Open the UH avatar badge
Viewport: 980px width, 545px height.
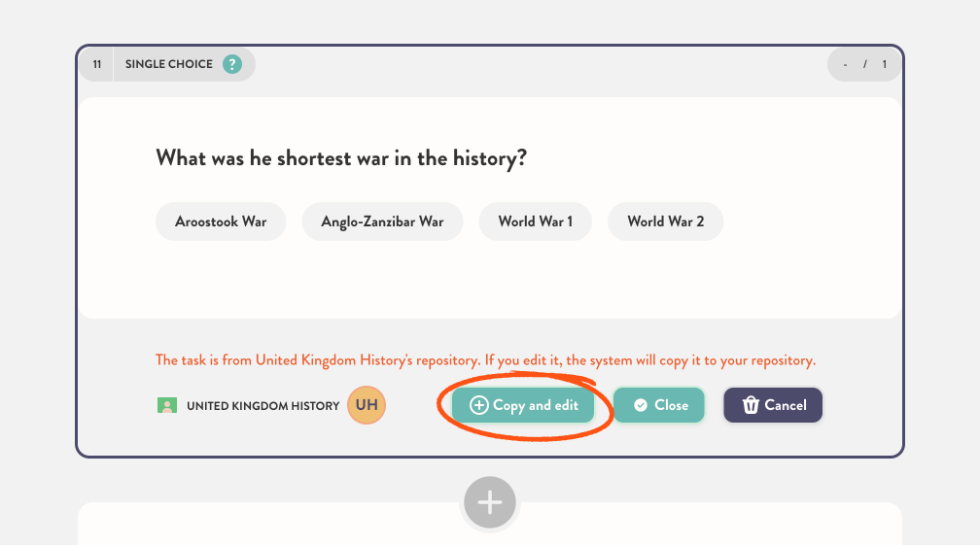click(x=367, y=405)
